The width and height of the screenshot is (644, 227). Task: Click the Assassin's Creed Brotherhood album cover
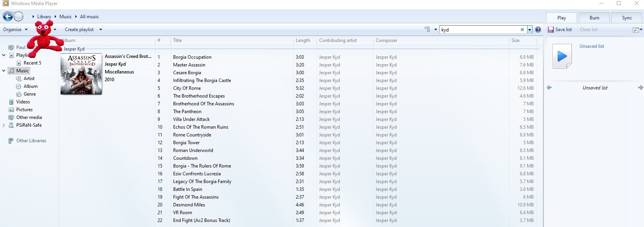tap(81, 74)
